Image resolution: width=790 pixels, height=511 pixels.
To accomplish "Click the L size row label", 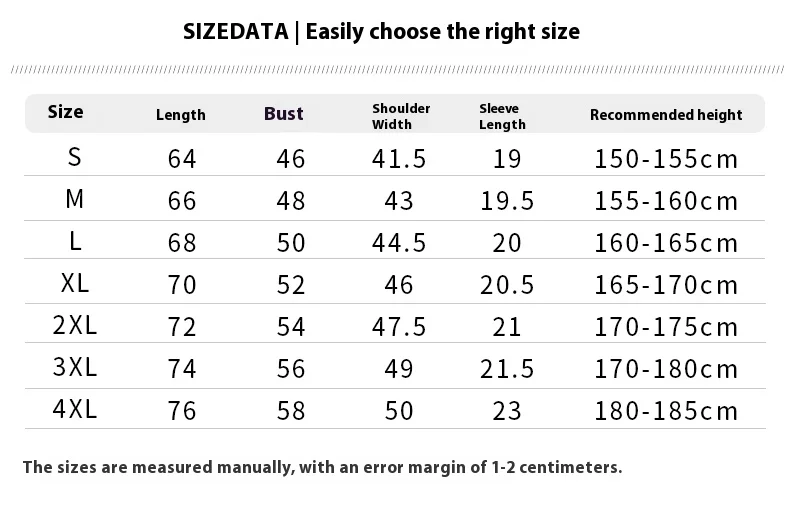I will (75, 241).
